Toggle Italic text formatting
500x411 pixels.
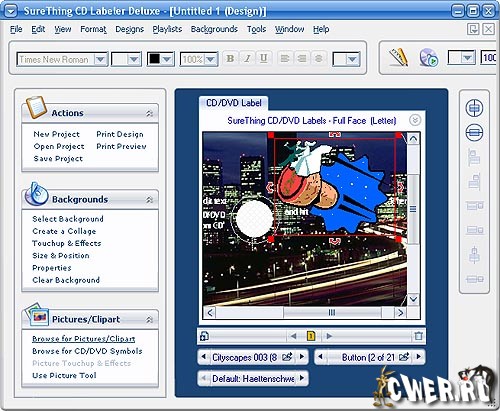(247, 59)
